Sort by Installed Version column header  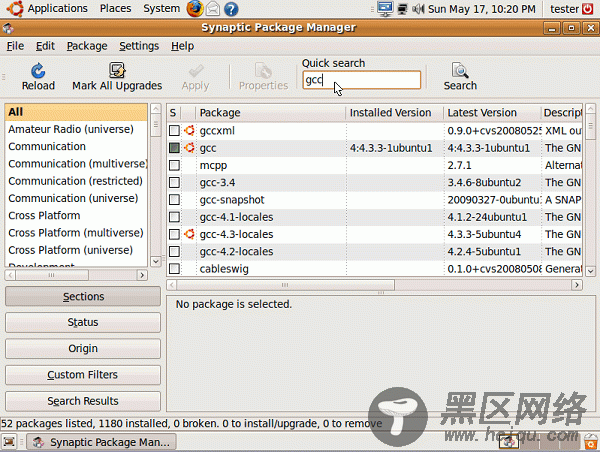(x=395, y=113)
